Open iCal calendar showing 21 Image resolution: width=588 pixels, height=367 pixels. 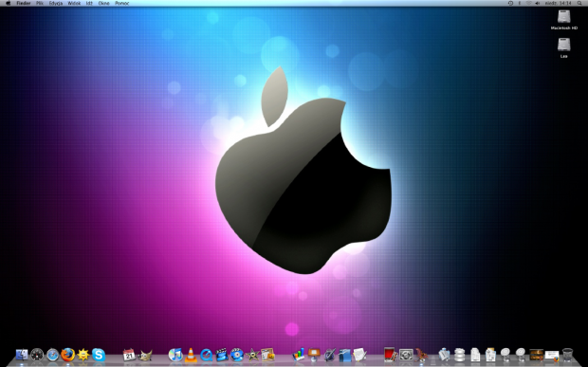pyautogui.click(x=129, y=355)
